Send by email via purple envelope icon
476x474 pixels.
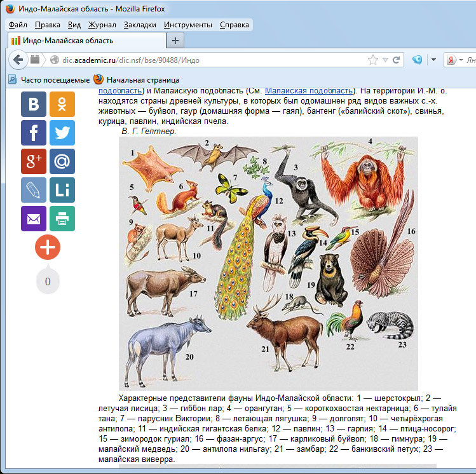[33, 219]
